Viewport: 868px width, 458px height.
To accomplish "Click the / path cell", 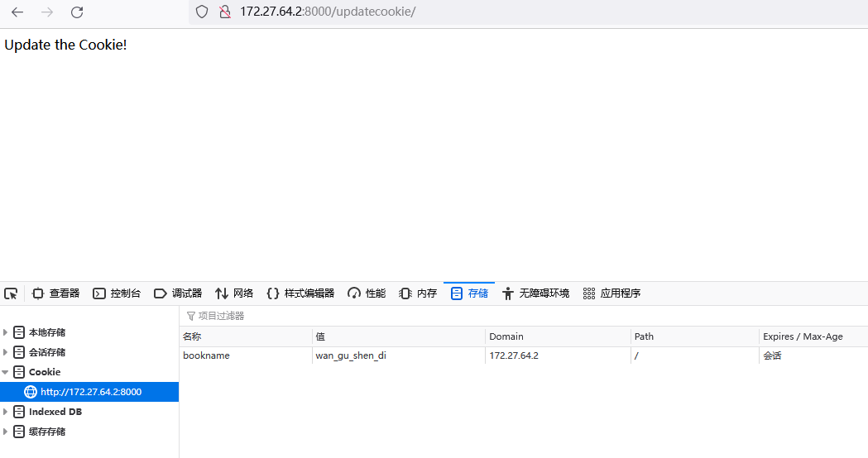I will coord(695,355).
